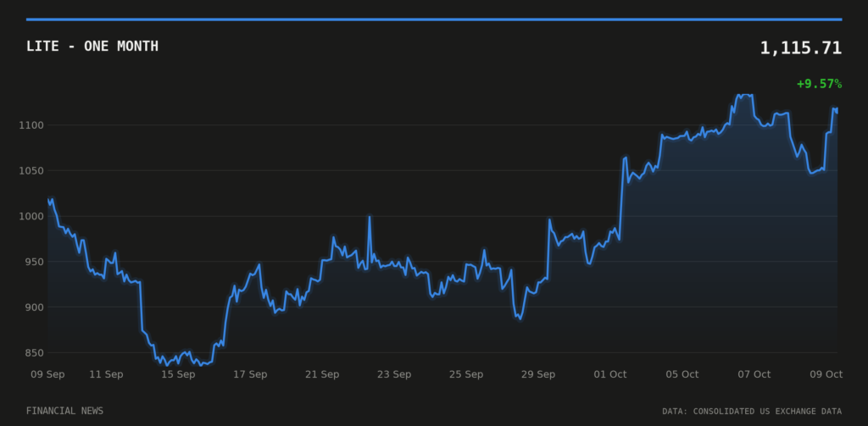Image resolution: width=868 pixels, height=426 pixels.
Task: Click the 'LITE - ONE MONTH' chart title
Action: (92, 47)
